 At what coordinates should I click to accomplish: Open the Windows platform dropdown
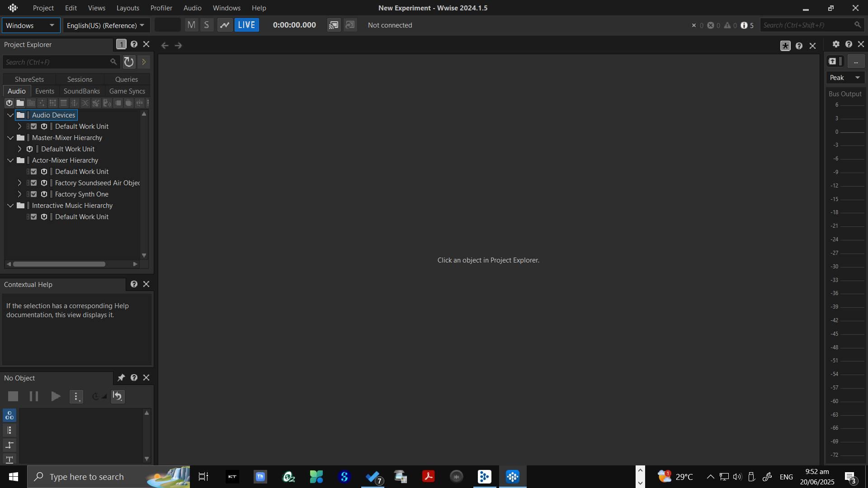(31, 25)
